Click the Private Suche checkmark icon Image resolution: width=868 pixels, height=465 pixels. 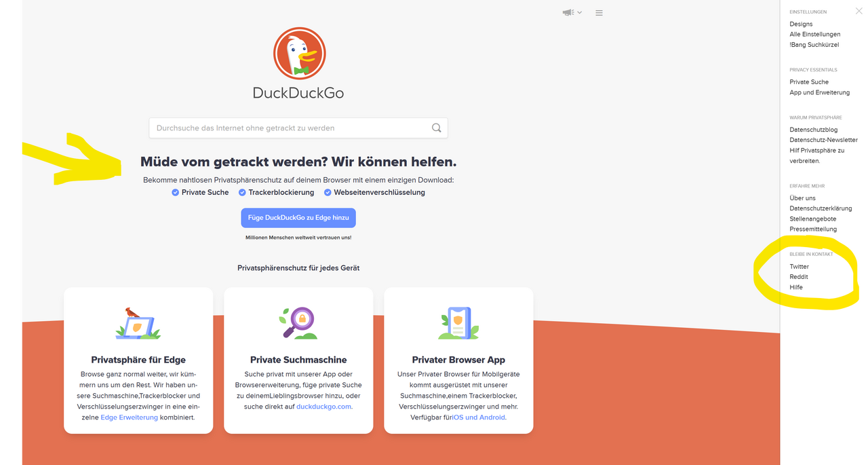(175, 193)
